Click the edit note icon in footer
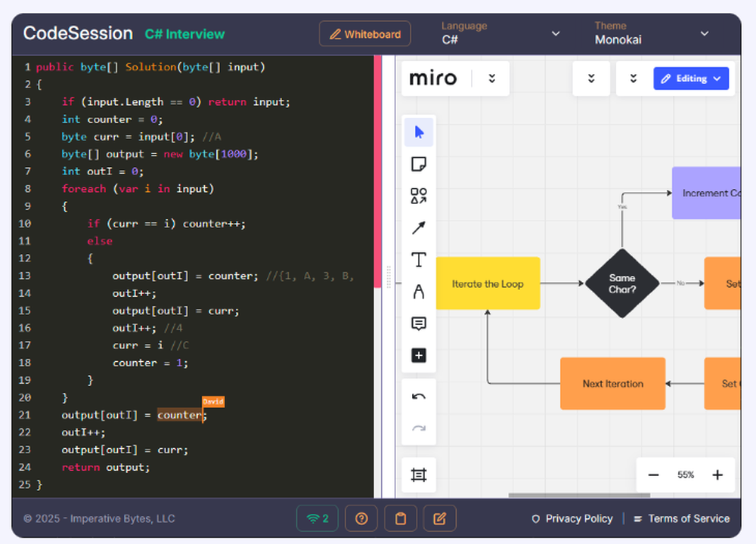 click(440, 518)
